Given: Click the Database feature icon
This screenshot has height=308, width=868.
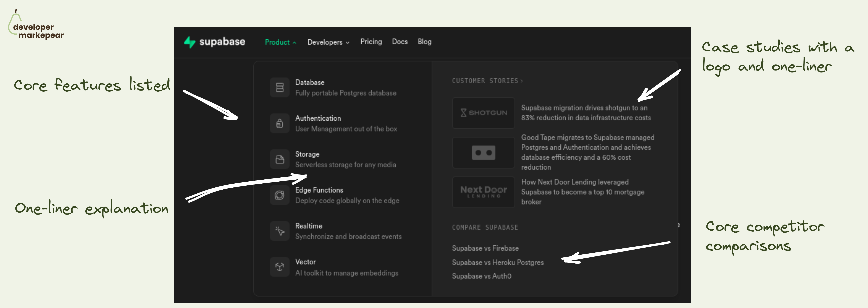Looking at the screenshot, I should (279, 88).
